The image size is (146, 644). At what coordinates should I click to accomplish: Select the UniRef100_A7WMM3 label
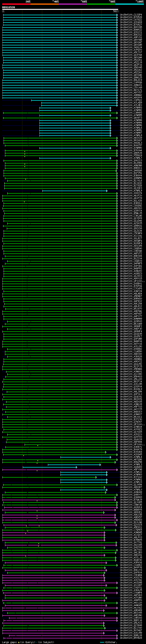coord(131,108)
